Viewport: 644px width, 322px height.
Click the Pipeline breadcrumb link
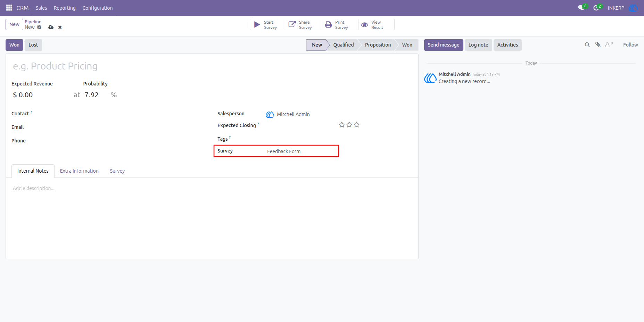[x=33, y=22]
